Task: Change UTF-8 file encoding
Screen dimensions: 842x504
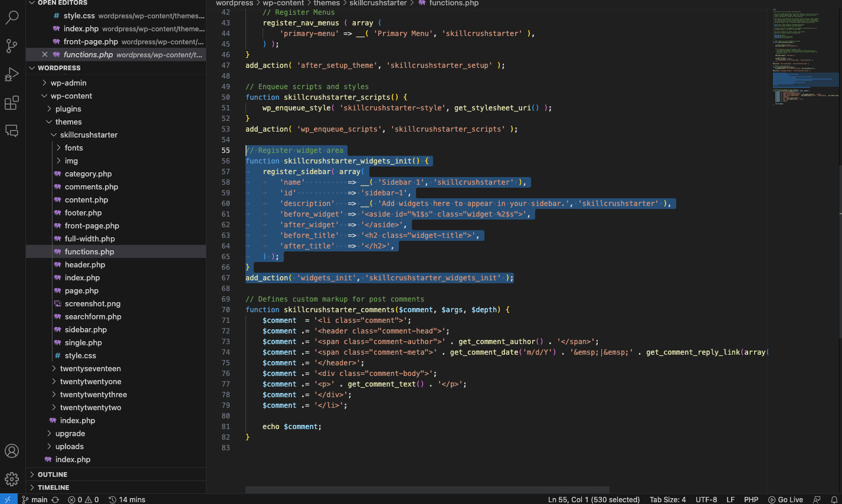Action: coord(706,499)
